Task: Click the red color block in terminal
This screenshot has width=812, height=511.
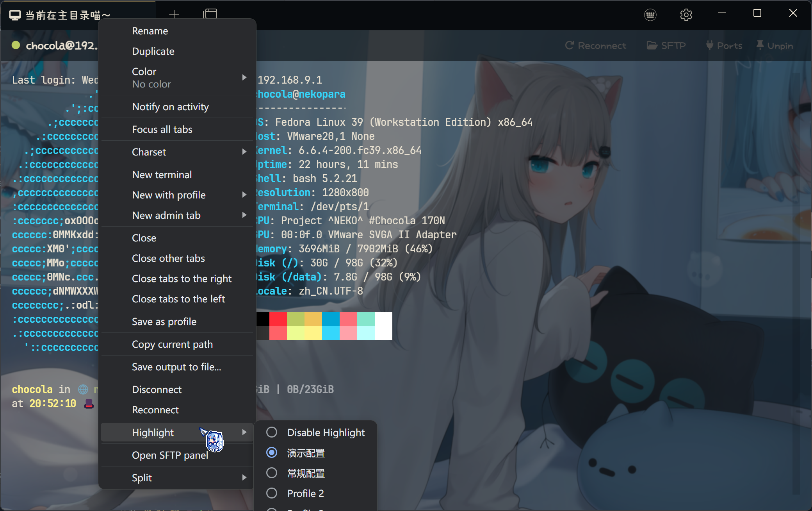Action: pos(278,319)
